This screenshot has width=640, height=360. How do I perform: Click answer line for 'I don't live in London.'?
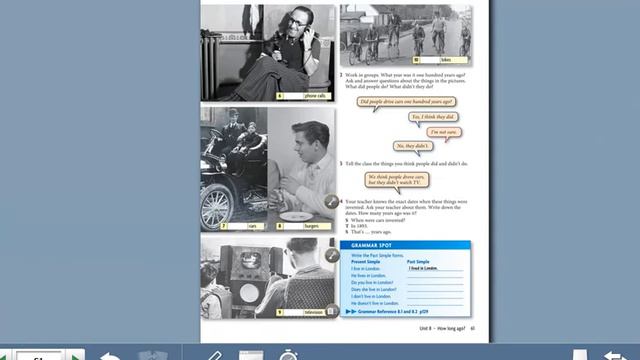point(435,296)
